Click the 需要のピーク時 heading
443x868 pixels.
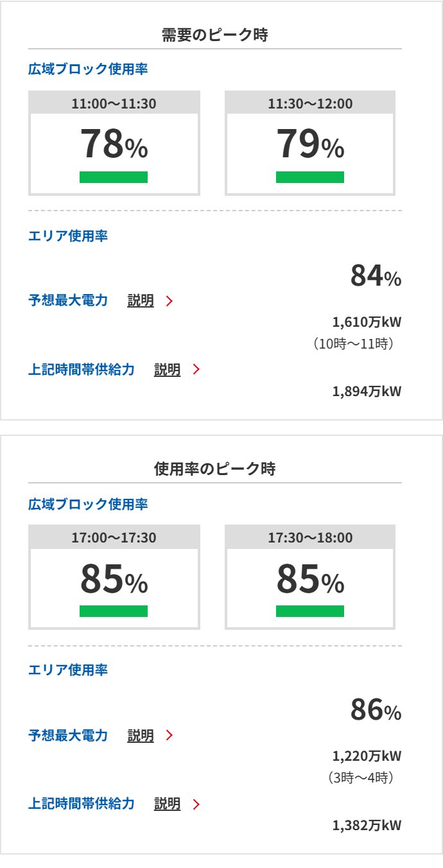215,35
